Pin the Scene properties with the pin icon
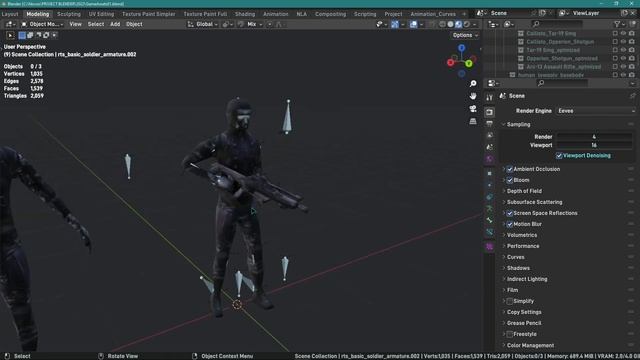Screen dimensions: 640x360 click(x=632, y=96)
